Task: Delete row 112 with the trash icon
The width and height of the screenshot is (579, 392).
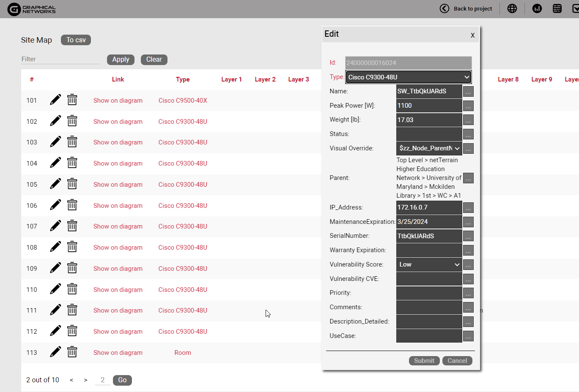Action: 72,331
